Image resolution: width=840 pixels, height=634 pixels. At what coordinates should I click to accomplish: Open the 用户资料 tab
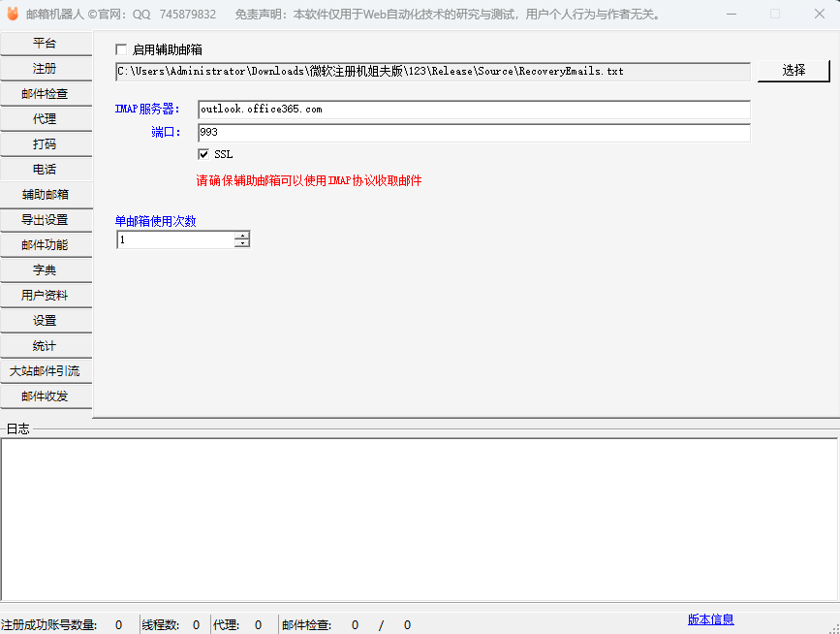[x=46, y=296]
